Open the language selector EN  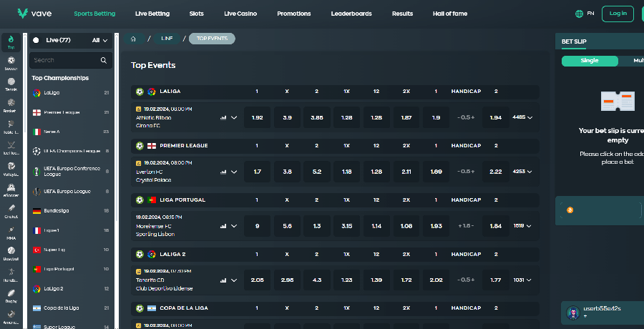(x=585, y=14)
